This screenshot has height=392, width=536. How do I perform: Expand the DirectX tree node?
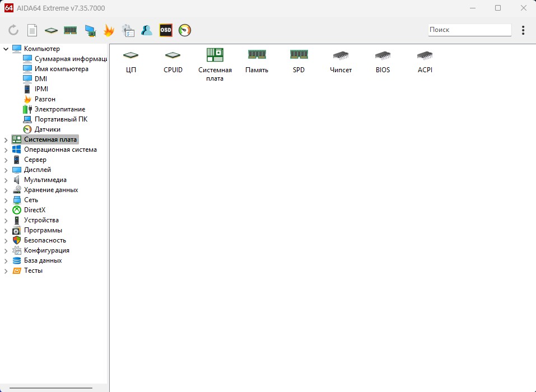point(6,210)
